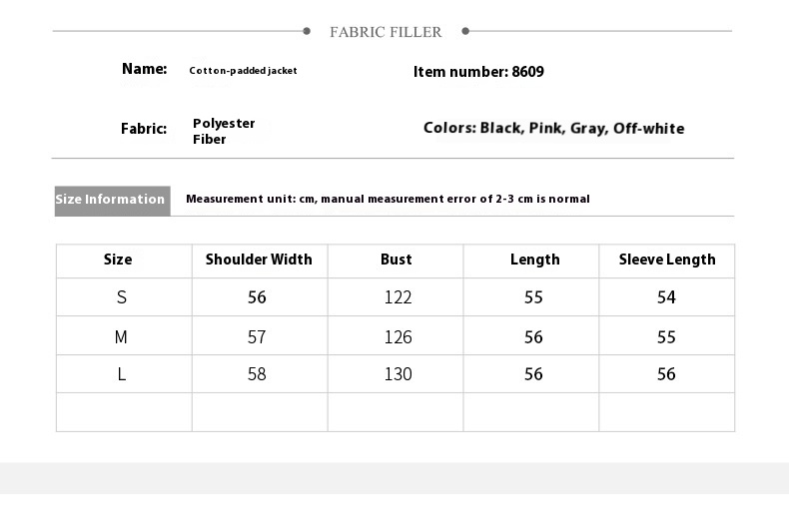Click the measurement unit note text
This screenshot has height=532, width=789.
pos(388,199)
